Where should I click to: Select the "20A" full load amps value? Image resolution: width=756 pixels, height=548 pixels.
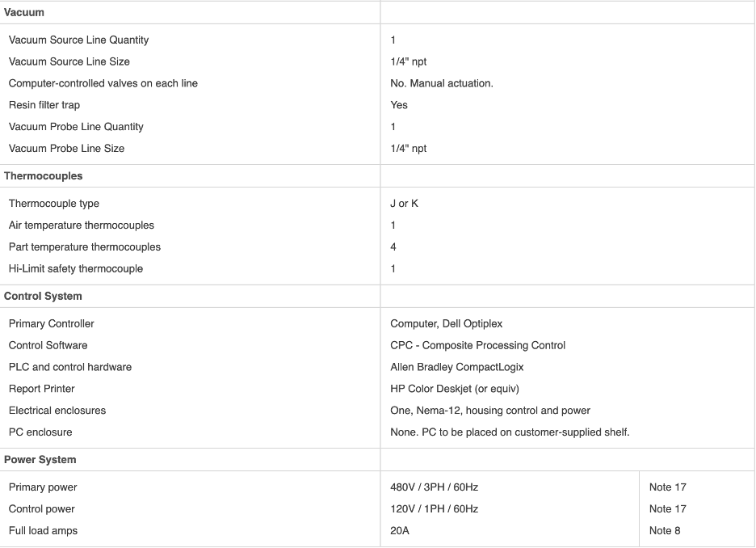tap(399, 530)
